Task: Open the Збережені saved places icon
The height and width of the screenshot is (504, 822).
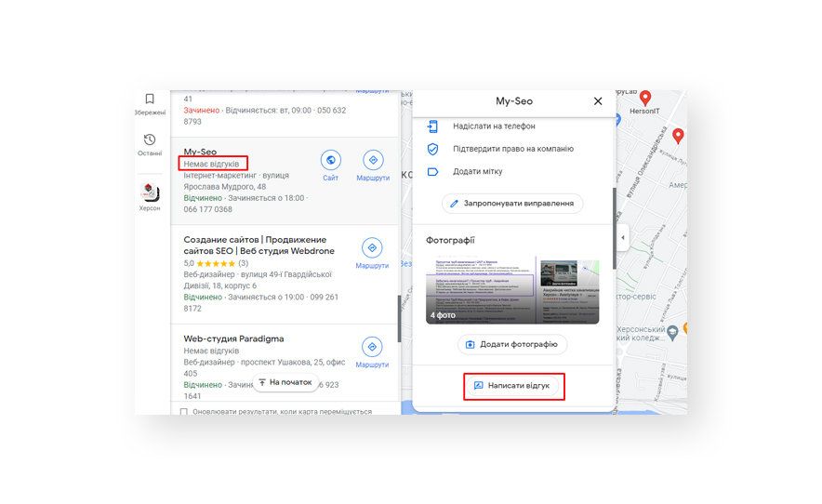Action: [x=150, y=99]
